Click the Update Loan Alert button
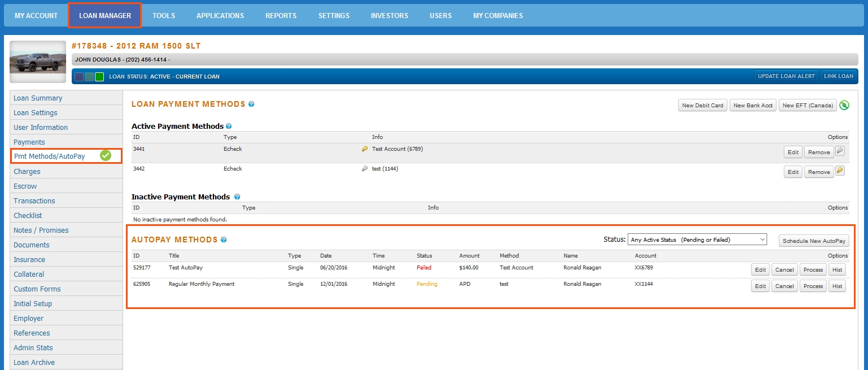Image resolution: width=868 pixels, height=370 pixels. click(x=787, y=76)
